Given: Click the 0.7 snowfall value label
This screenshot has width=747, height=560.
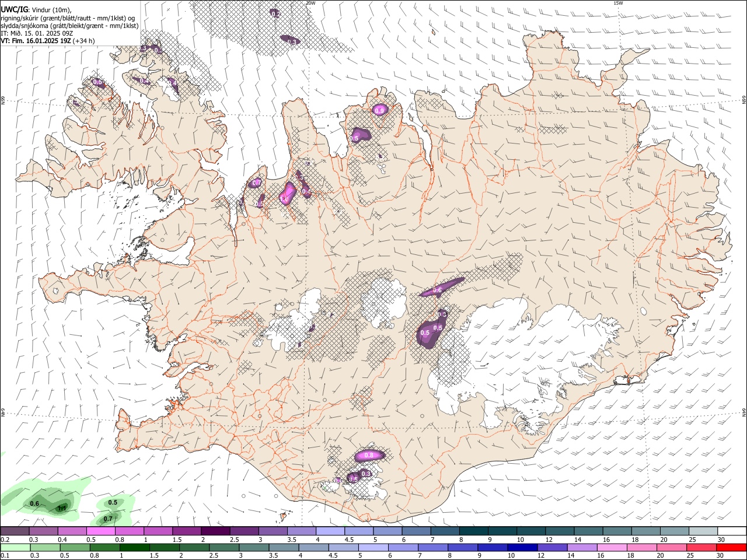Looking at the screenshot, I should (x=256, y=183).
